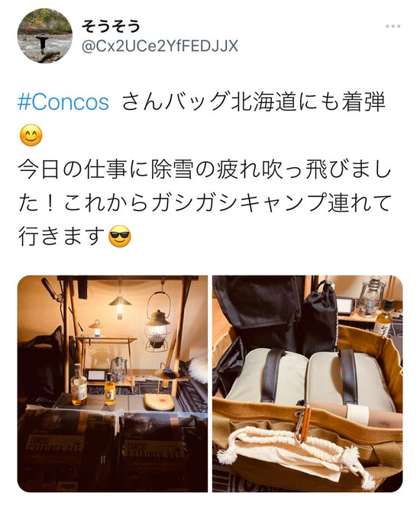This screenshot has width=420, height=519.
Task: Open the tweet's three-dot more options menu
Action: point(393,26)
